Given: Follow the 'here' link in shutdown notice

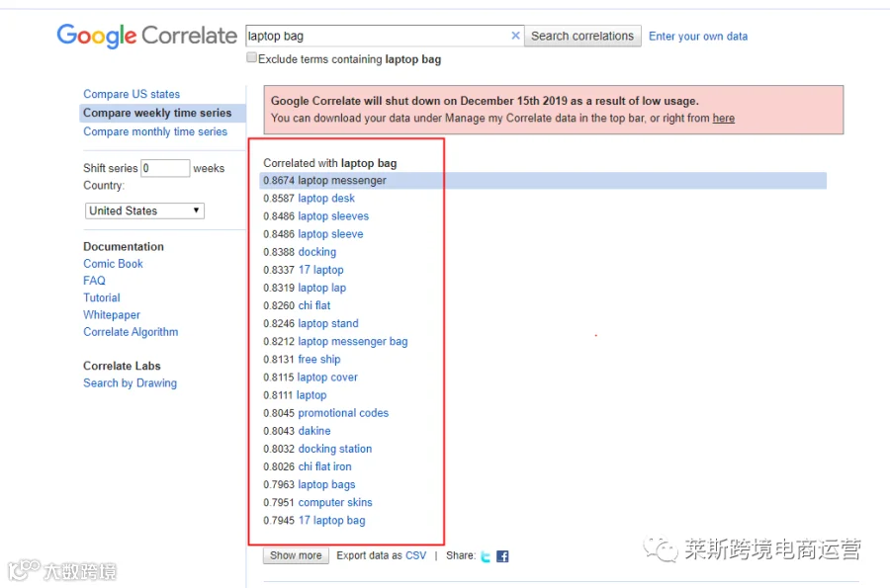Looking at the screenshot, I should coord(724,118).
